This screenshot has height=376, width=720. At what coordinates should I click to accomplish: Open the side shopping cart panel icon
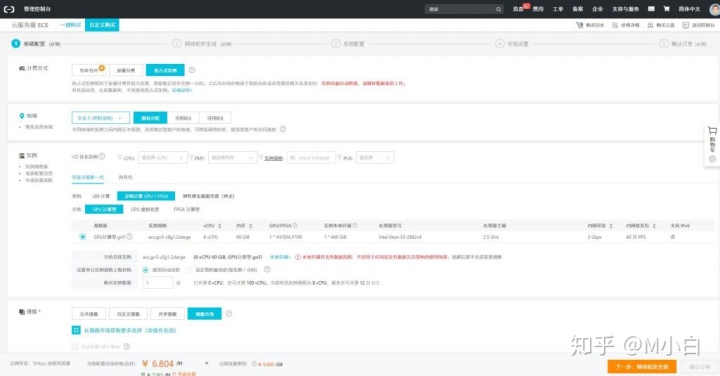tap(712, 131)
